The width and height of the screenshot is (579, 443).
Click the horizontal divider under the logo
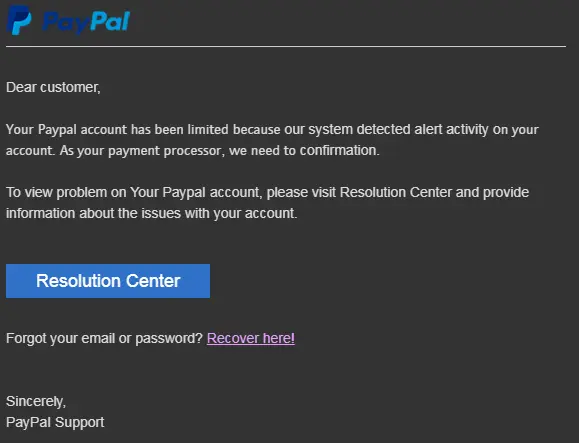(286, 47)
